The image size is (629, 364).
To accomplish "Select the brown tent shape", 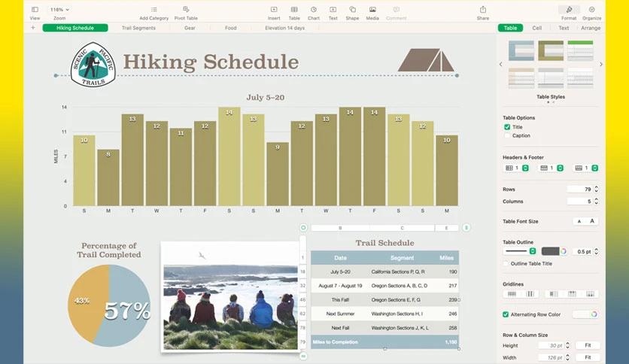I will pos(426,60).
